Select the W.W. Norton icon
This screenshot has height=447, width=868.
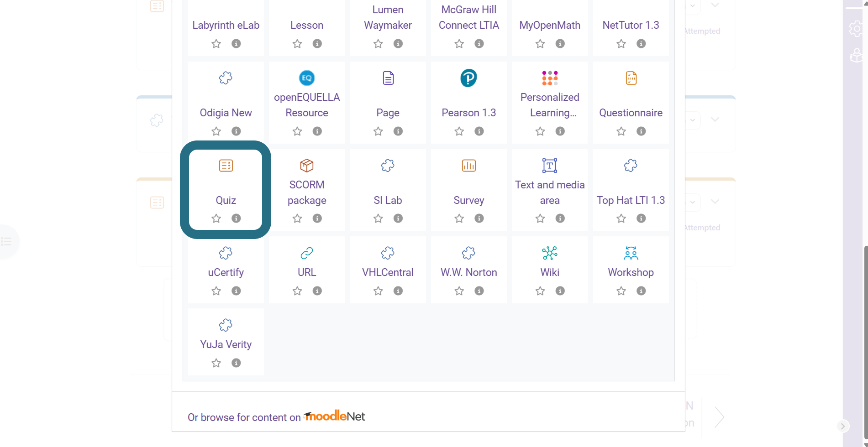[469, 253]
